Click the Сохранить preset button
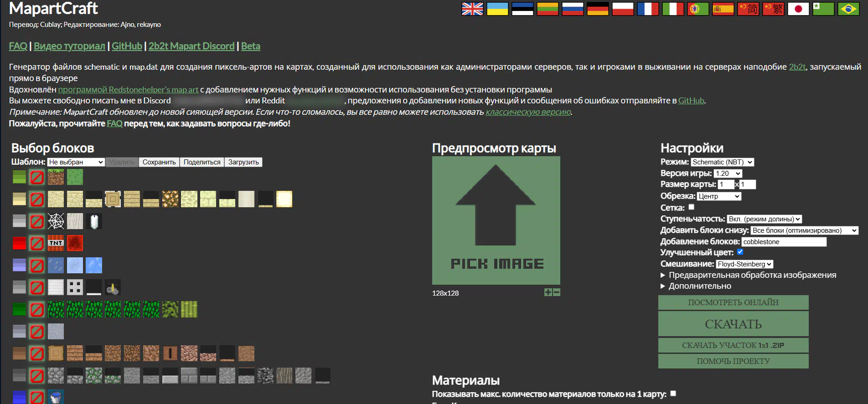 click(159, 162)
